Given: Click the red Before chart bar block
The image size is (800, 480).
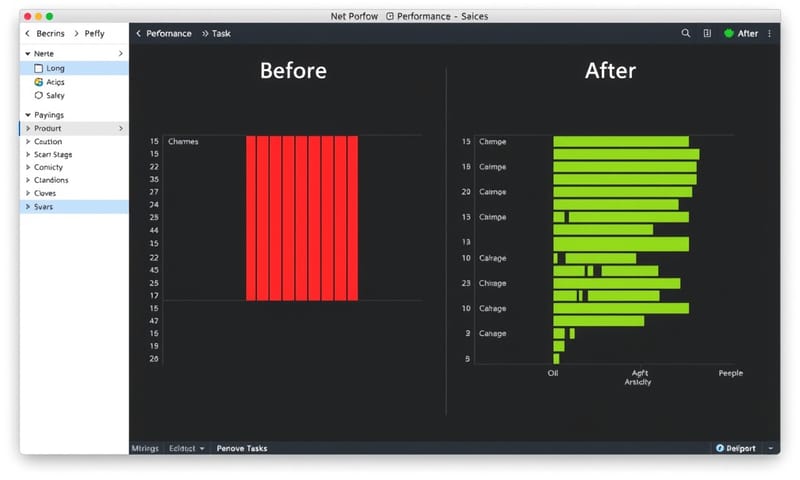Looking at the screenshot, I should coord(302,218).
